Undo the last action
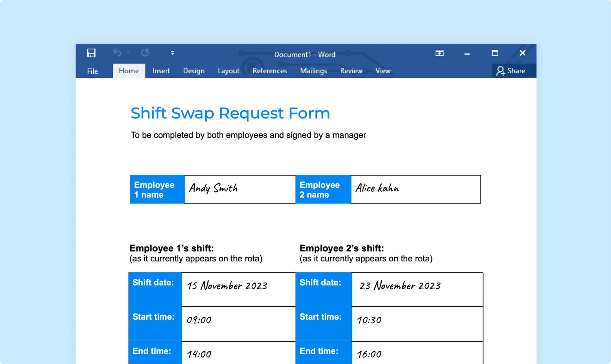Viewport: 611px width, 364px height. click(117, 53)
